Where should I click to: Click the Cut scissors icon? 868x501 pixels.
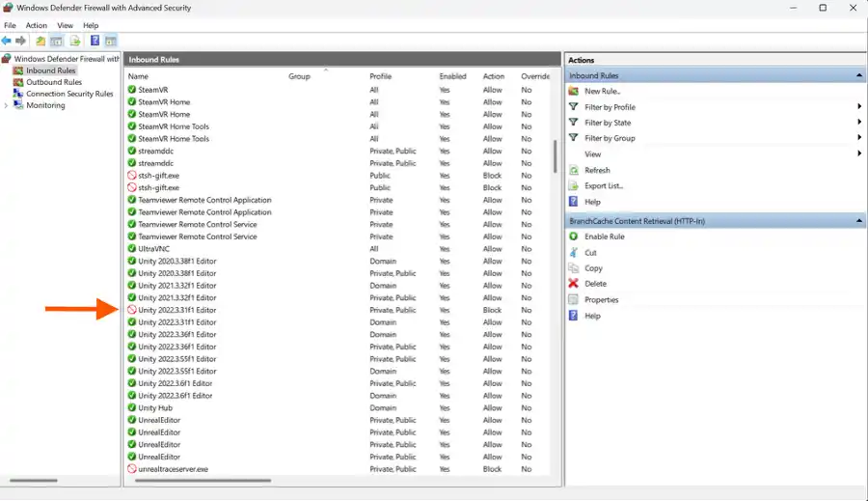tap(574, 252)
